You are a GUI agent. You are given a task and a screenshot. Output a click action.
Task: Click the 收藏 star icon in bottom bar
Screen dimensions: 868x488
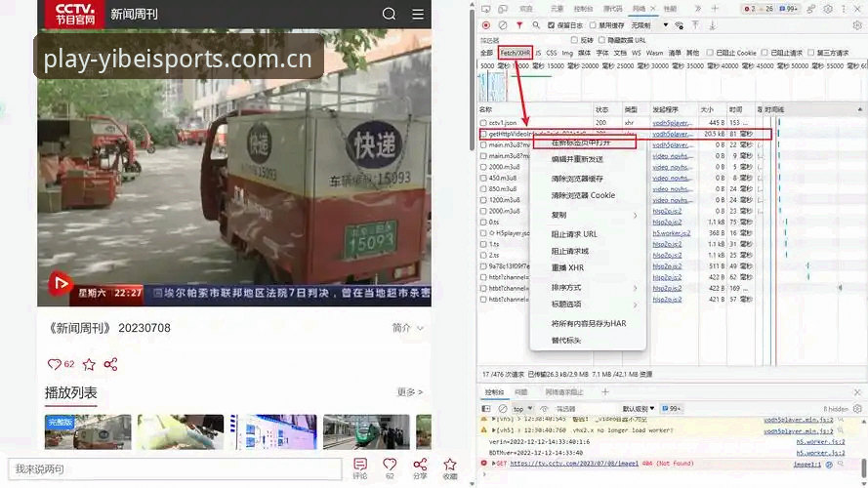pos(449,468)
